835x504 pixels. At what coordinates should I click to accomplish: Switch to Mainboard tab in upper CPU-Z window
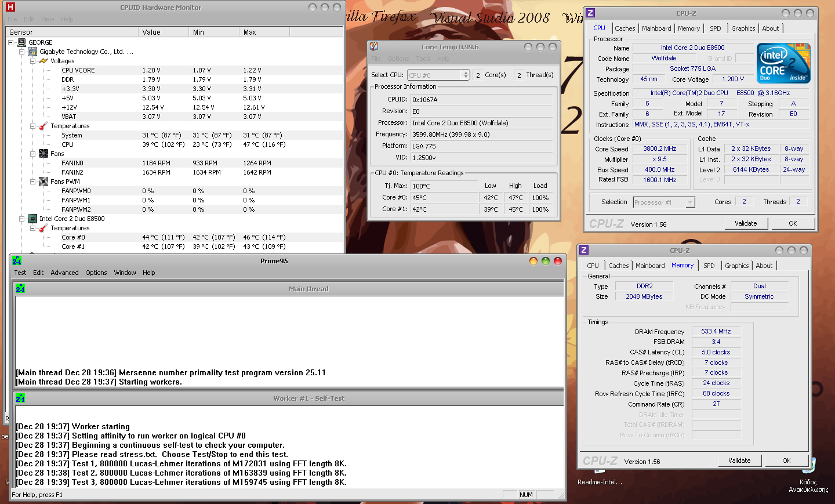(x=656, y=28)
